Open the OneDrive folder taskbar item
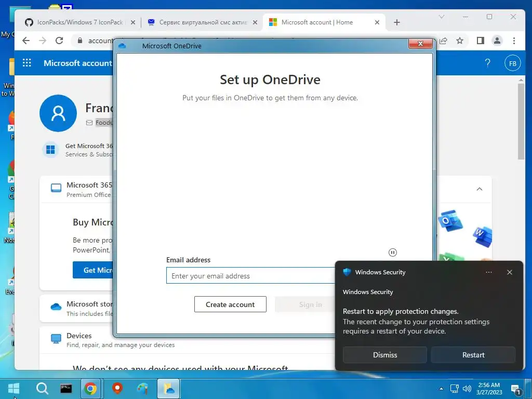Viewport: 532px width, 399px height. (169, 389)
